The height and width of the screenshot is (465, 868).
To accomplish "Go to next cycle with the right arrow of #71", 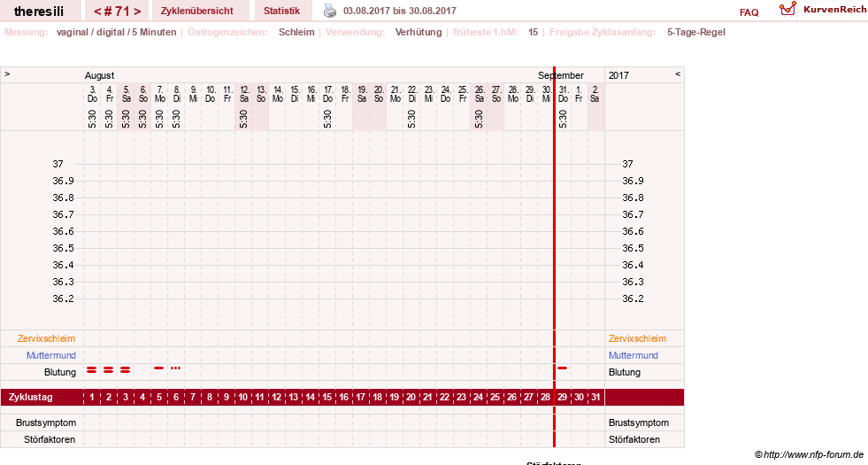I will [x=137, y=12].
